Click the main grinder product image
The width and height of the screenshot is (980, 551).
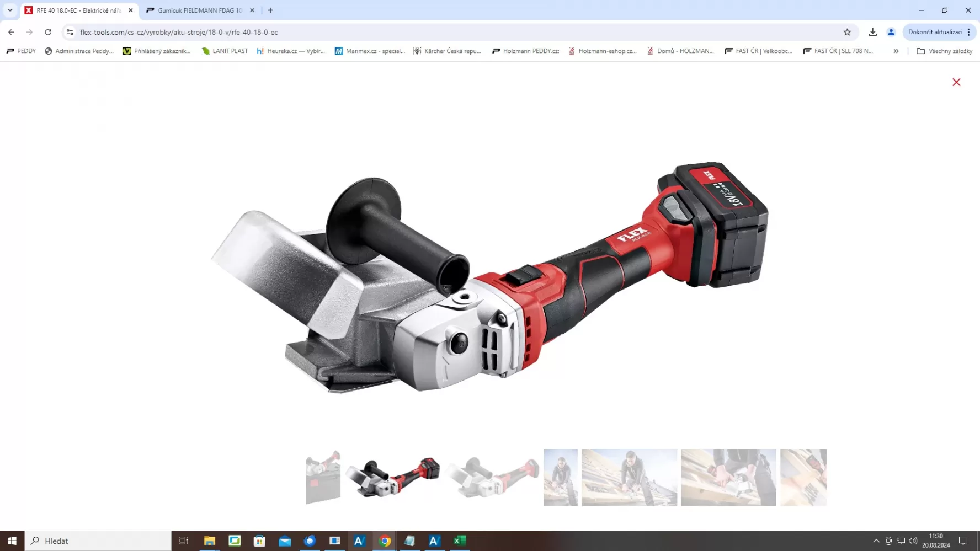coord(490,277)
